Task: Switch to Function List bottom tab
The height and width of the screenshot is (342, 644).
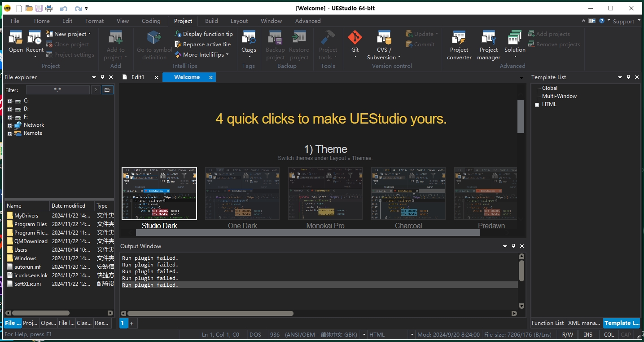Action: click(x=548, y=323)
